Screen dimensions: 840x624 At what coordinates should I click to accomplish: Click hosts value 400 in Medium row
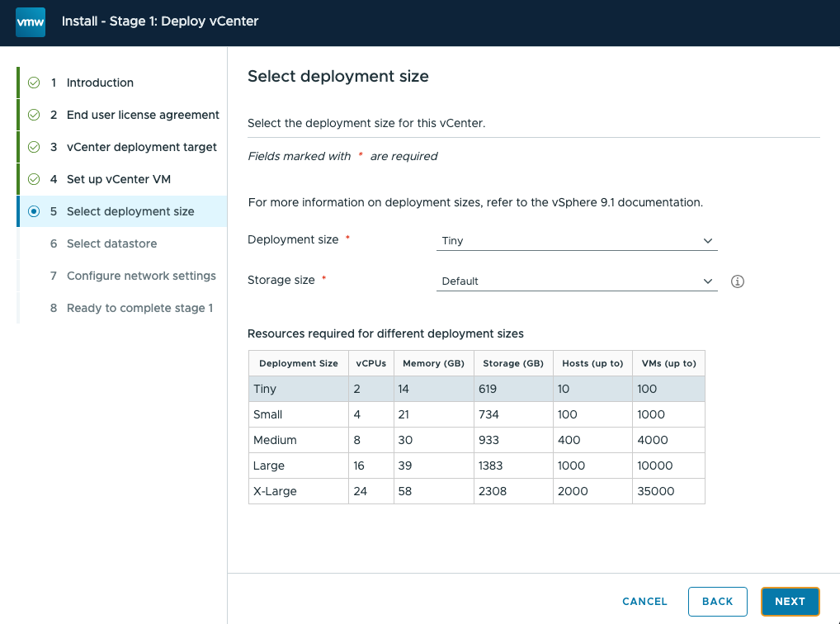[x=569, y=440]
